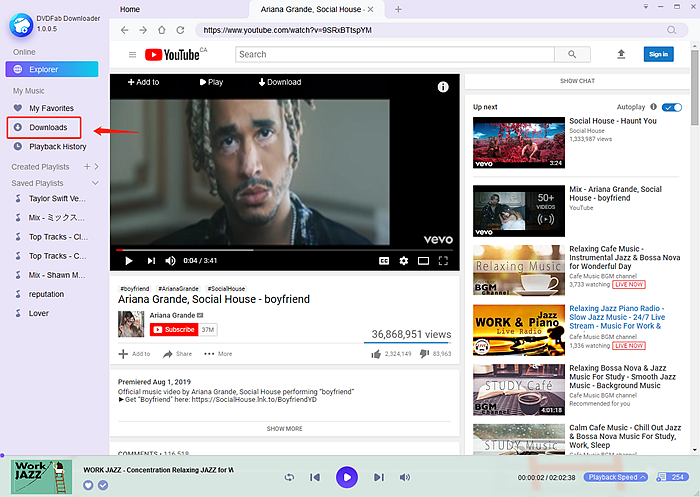Open Playback History

tap(52, 146)
